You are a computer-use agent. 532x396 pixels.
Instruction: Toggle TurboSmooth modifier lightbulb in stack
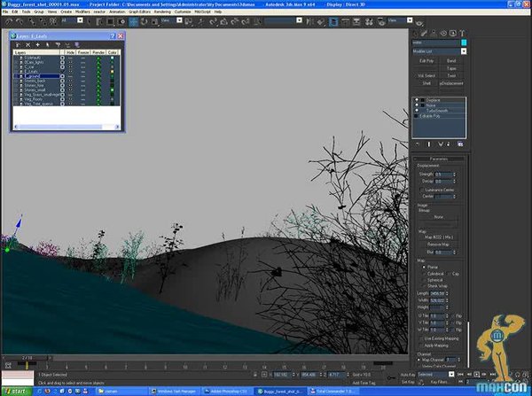coord(417,111)
